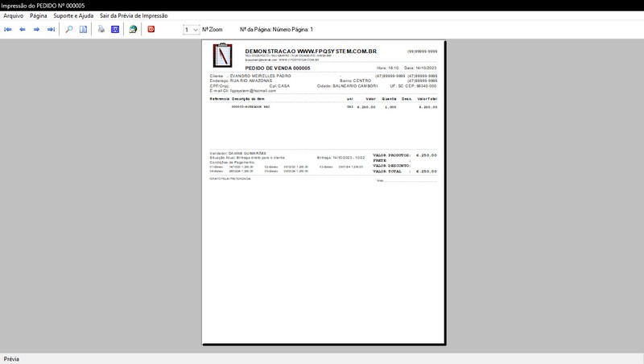Export with the blue Word icon
The image size is (644, 364).
[115, 29]
